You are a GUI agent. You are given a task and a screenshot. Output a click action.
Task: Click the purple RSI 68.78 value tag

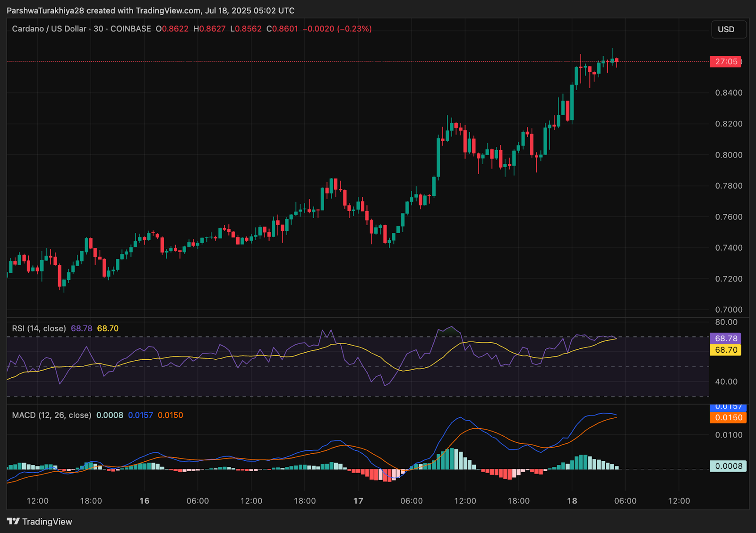[x=726, y=338]
